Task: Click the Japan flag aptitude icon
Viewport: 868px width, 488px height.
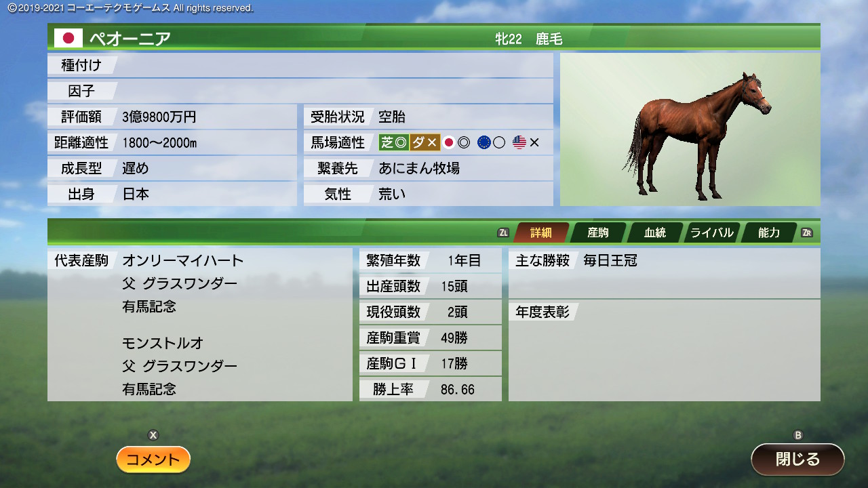Action: pyautogui.click(x=448, y=142)
